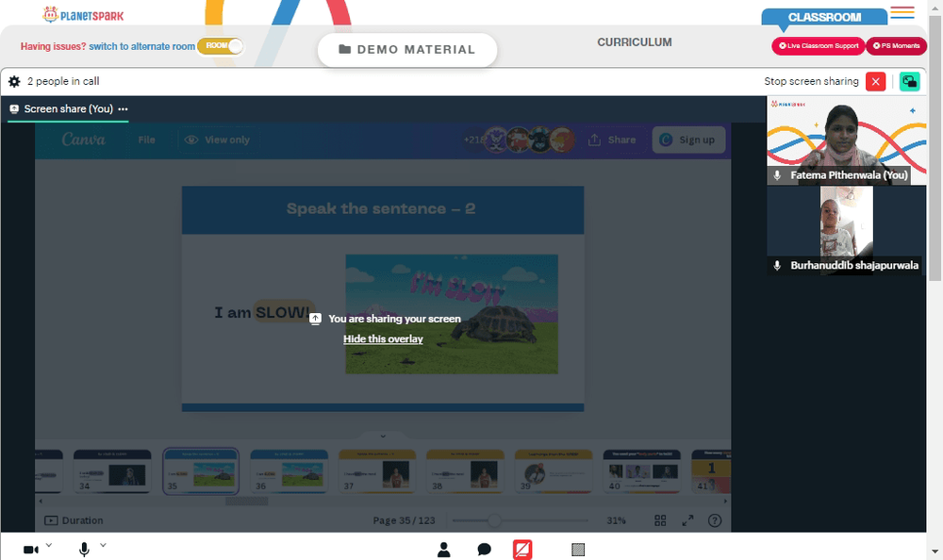This screenshot has height=560, width=943.
Task: Click Burhanuddib shajapurwala's microphone icon
Action: (777, 265)
